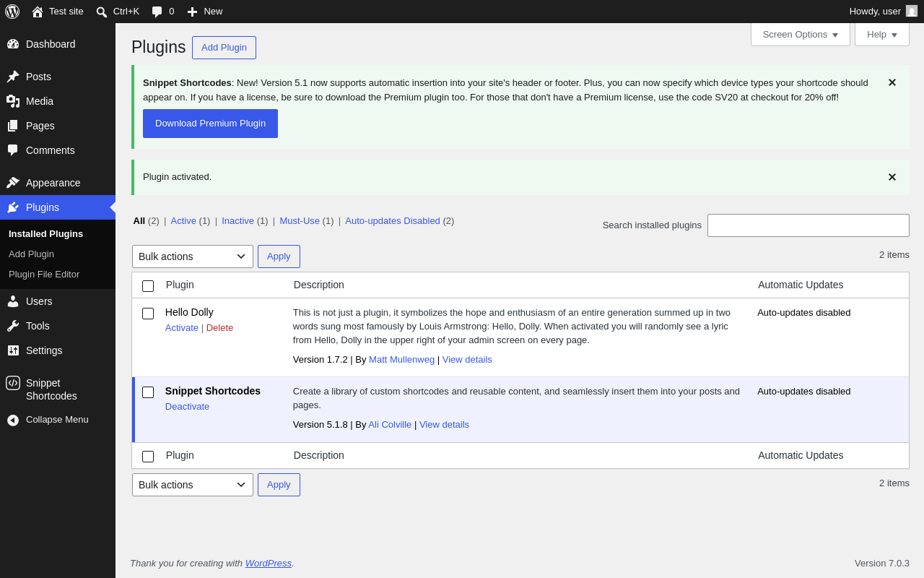924x578 pixels.
Task: Toggle the select-all checkbox in table header
Action: 148,286
